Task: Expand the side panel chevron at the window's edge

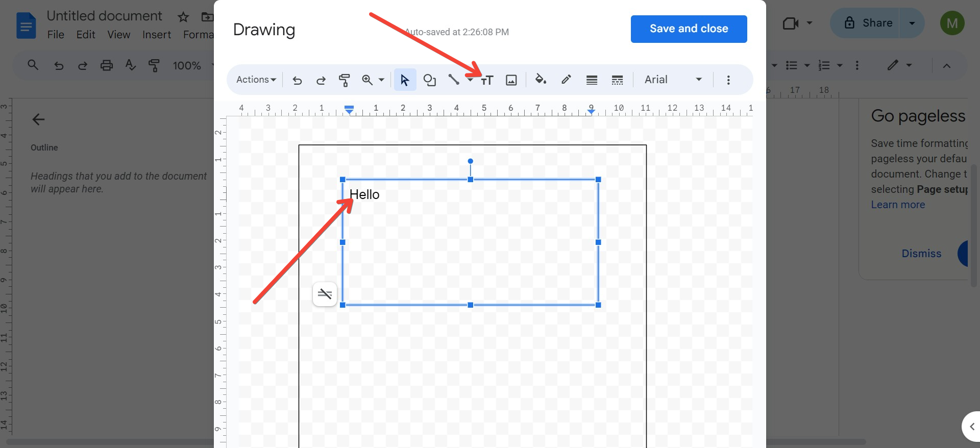Action: pyautogui.click(x=971, y=427)
